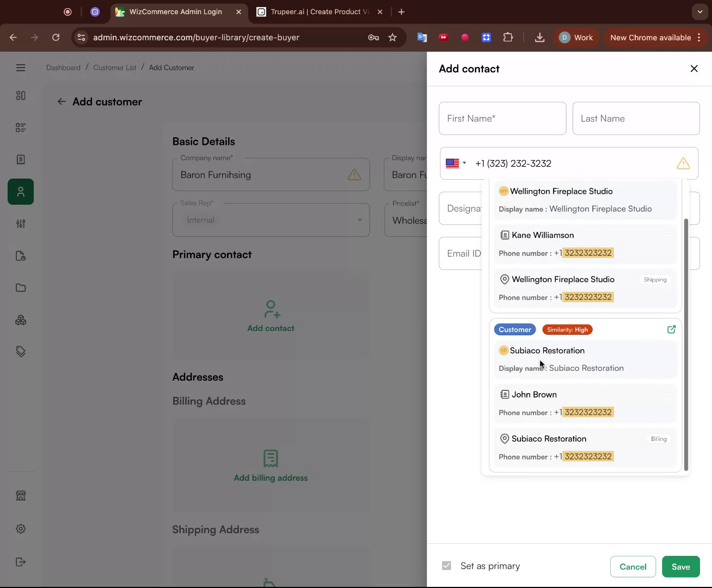This screenshot has width=712, height=588.
Task: Open the document clock icon in the sidebar
Action: pyautogui.click(x=21, y=256)
